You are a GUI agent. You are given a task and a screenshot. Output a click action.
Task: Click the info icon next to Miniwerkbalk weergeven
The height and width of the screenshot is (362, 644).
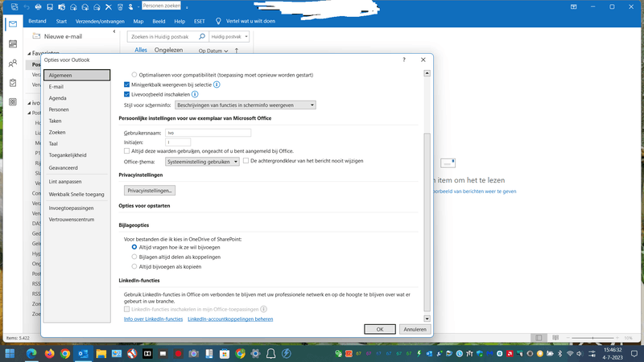(x=217, y=84)
